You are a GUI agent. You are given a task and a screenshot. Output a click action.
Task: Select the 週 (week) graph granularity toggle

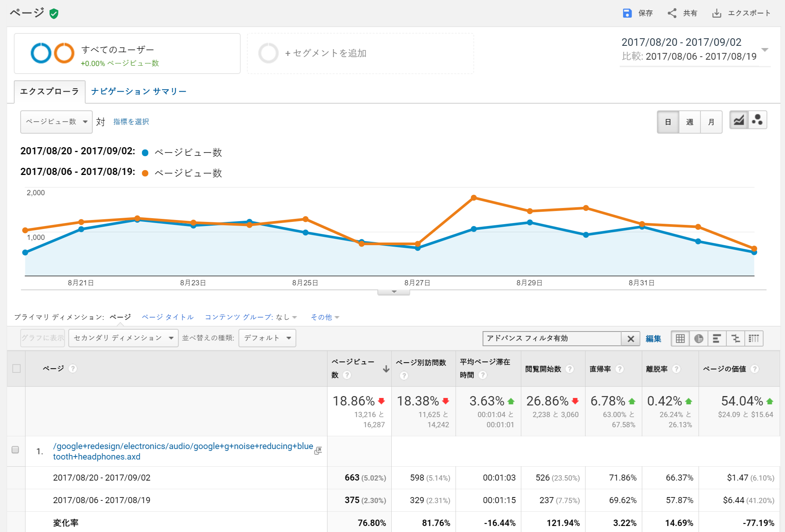[x=690, y=122]
